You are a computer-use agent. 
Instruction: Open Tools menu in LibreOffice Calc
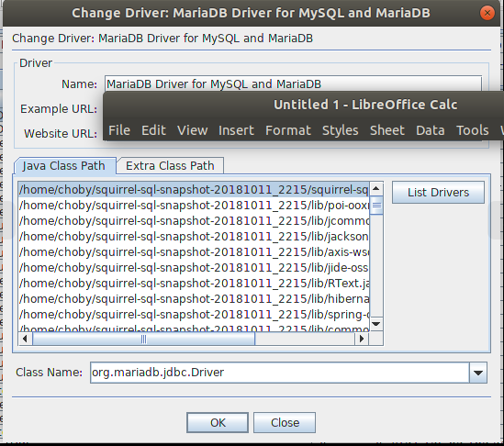tap(473, 130)
